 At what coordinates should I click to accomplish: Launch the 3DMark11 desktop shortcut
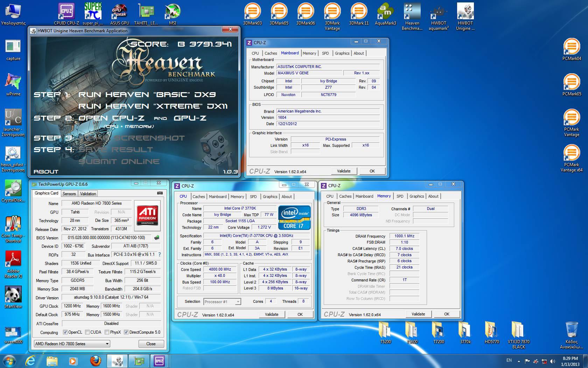coord(359,14)
